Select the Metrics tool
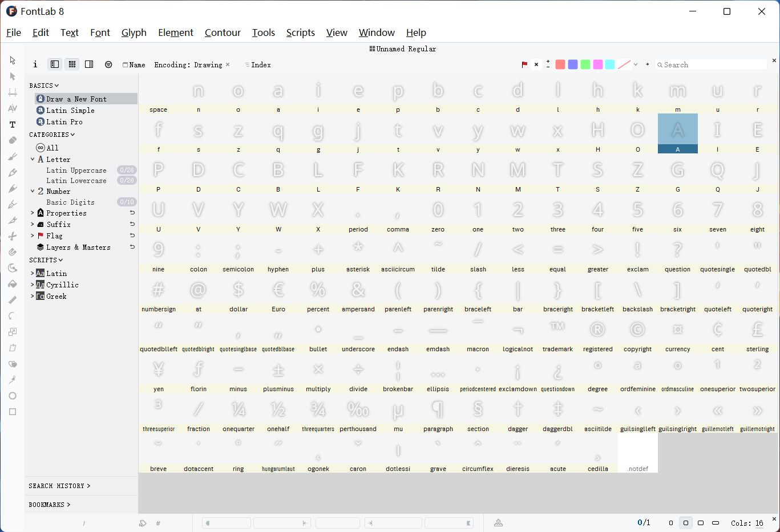This screenshot has width=780, height=532. coord(13,92)
